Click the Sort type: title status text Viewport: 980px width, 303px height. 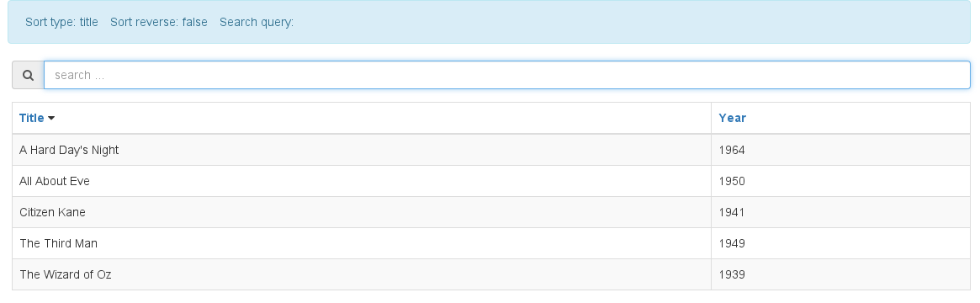[x=62, y=22]
